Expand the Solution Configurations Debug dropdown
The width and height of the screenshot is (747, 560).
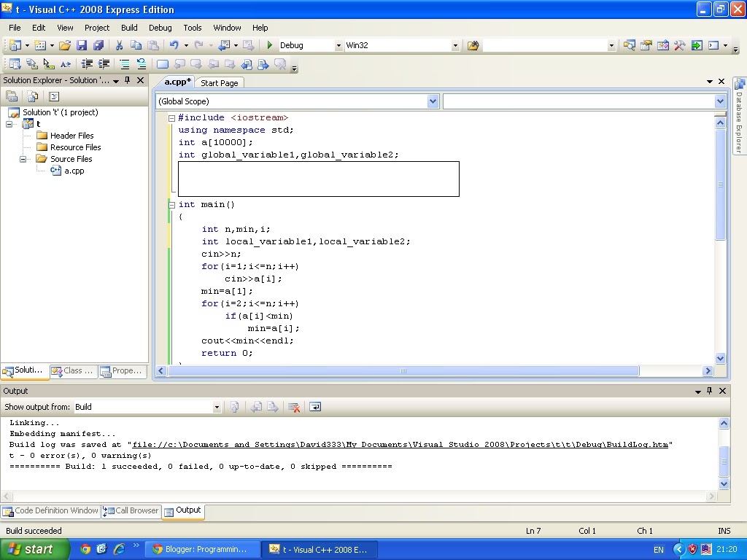(338, 44)
